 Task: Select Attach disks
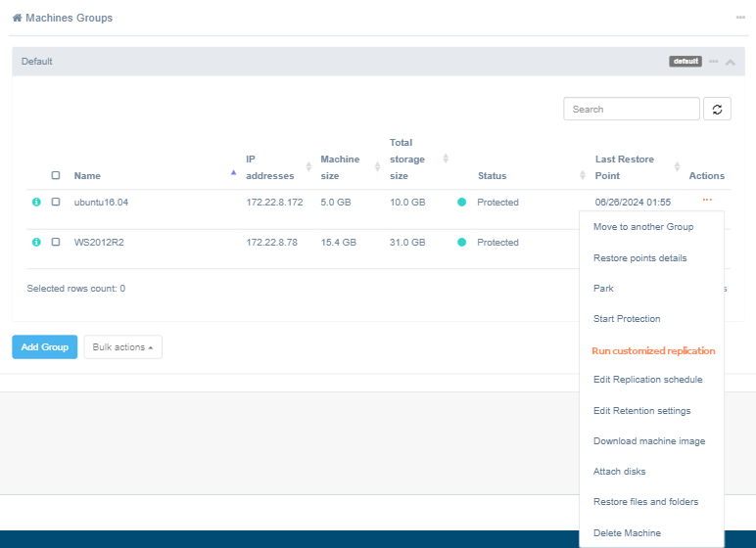click(619, 472)
